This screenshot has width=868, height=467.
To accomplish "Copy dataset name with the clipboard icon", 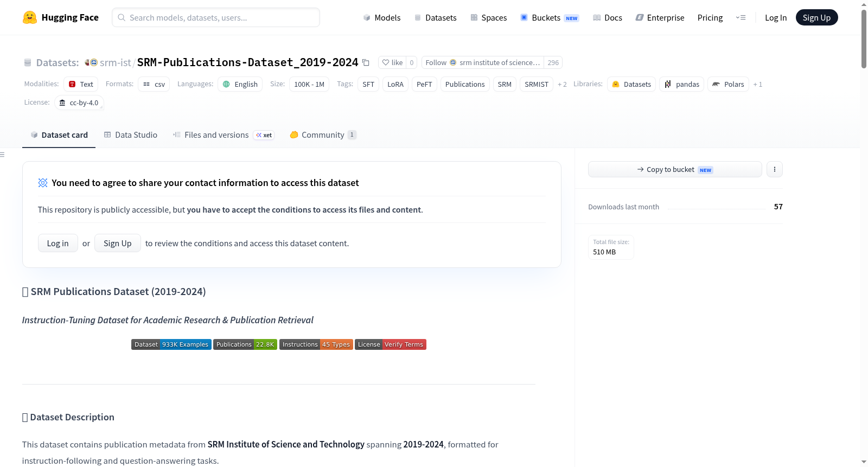I will [366, 63].
